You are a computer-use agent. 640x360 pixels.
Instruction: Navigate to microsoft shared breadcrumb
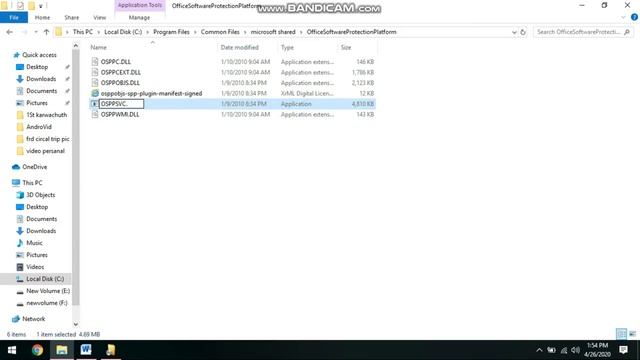[273, 32]
